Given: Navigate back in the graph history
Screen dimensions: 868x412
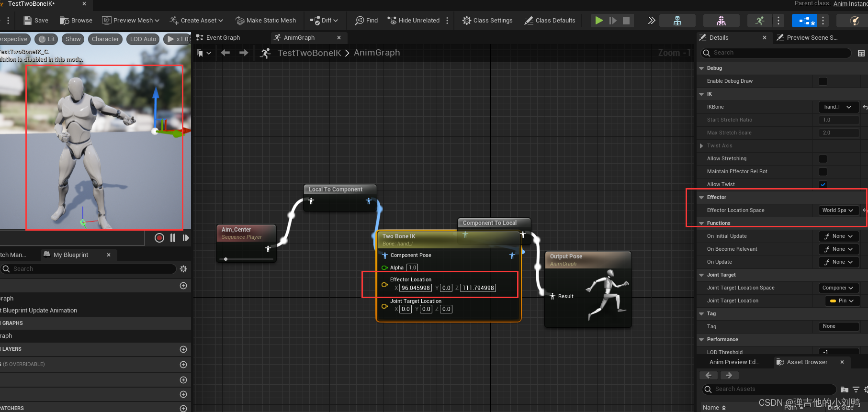Looking at the screenshot, I should pyautogui.click(x=225, y=53).
